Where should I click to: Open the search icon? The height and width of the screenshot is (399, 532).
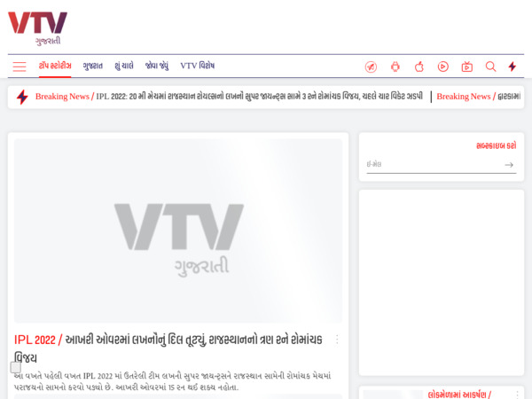point(490,66)
